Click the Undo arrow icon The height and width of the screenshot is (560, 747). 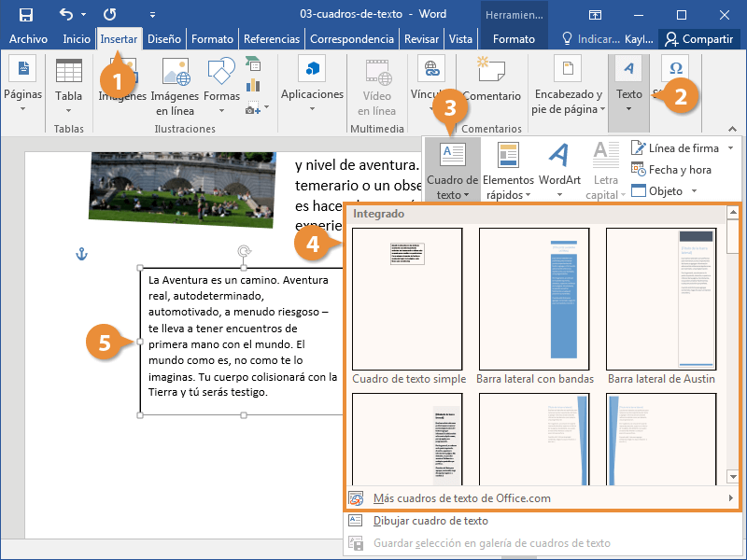(66, 14)
